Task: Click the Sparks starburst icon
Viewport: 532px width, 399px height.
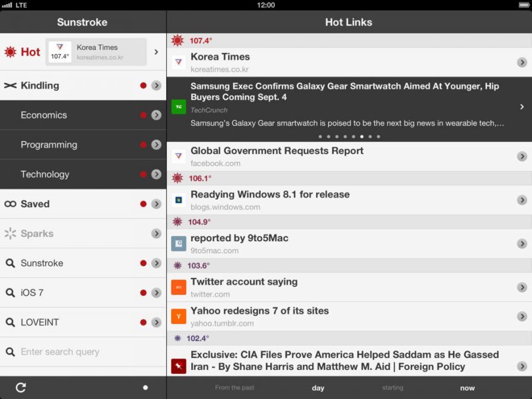Action: [10, 234]
